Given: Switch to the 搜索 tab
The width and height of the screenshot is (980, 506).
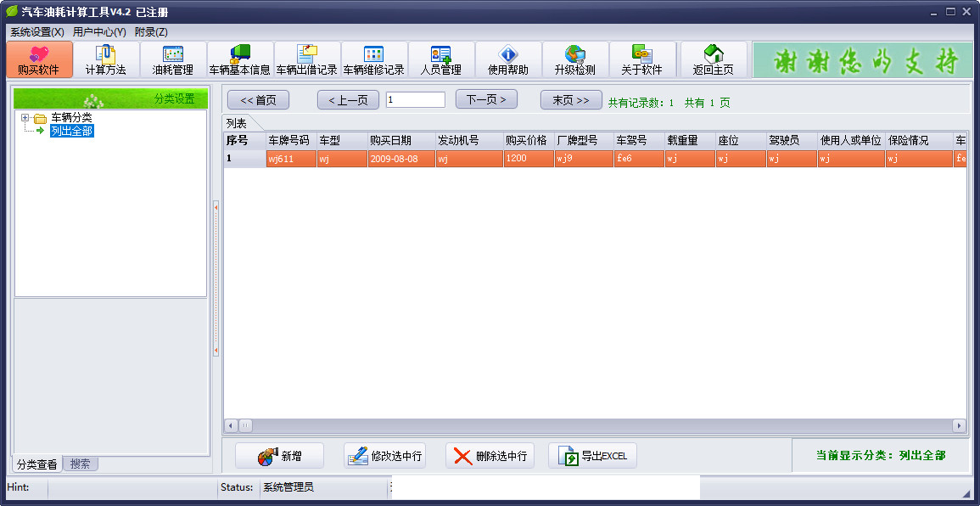Looking at the screenshot, I should pos(81,464).
